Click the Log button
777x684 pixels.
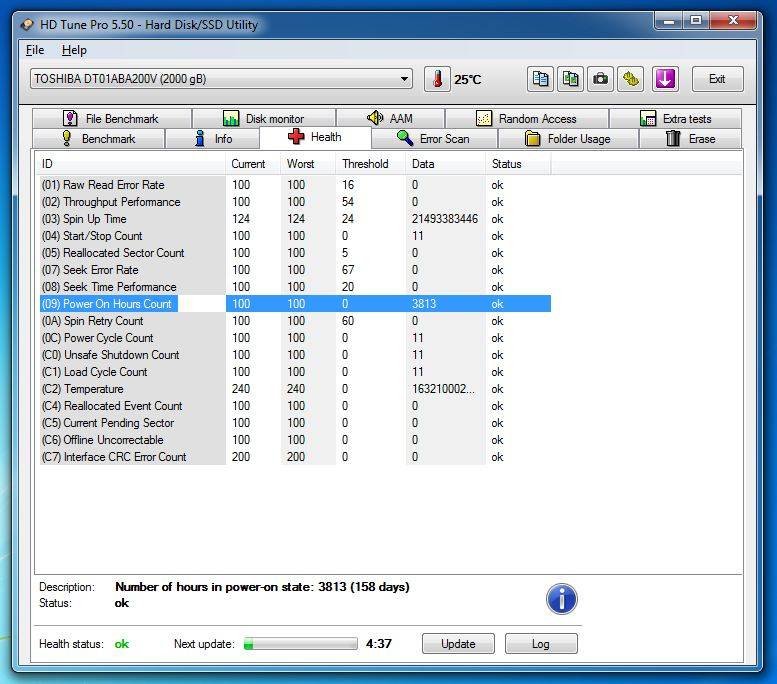(x=541, y=643)
